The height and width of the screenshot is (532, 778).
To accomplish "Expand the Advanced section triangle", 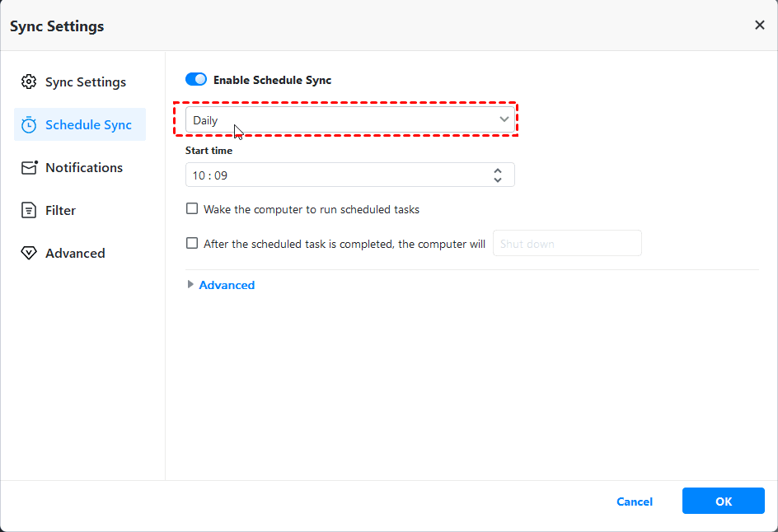I will tap(190, 285).
